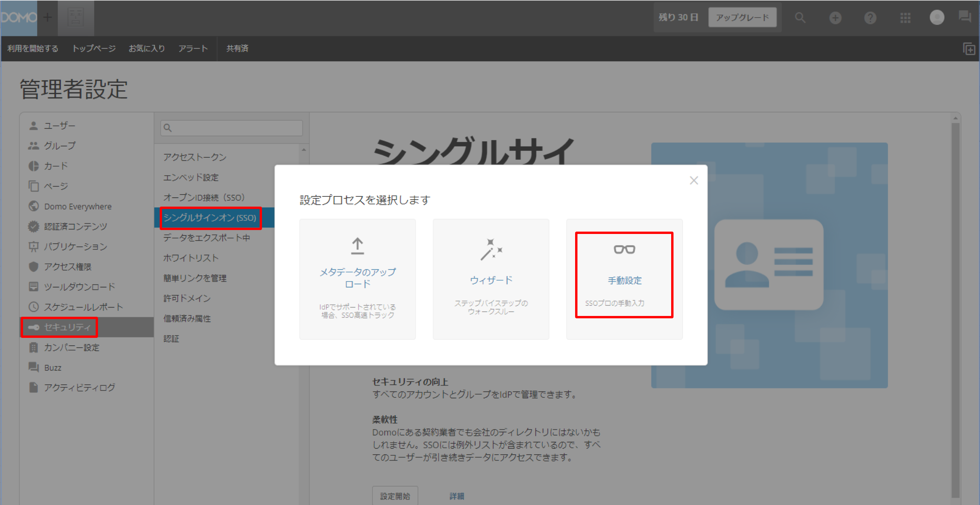Screen dimensions: 980x505
Task: Open アクセストークン security option
Action: [195, 157]
